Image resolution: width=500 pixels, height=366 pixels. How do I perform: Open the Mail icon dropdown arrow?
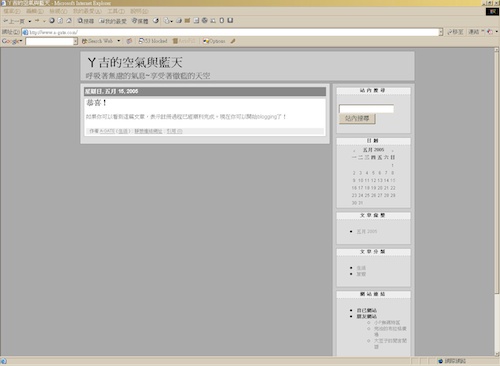pos(172,21)
